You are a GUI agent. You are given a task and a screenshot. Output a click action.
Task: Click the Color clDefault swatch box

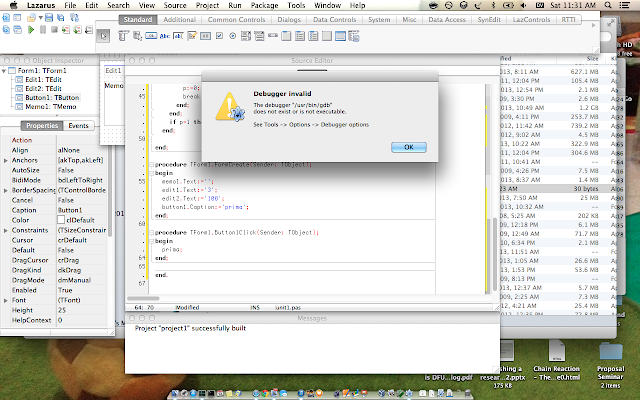tap(61, 220)
